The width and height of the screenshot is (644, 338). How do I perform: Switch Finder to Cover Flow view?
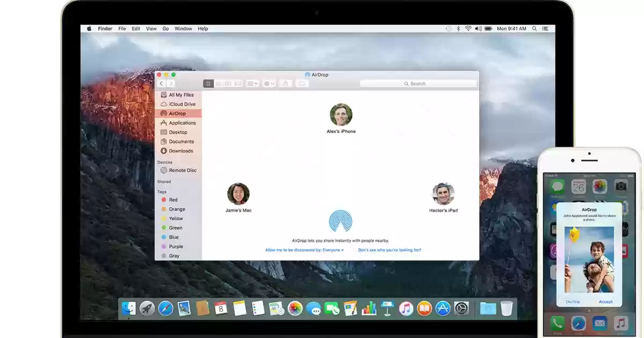238,84
